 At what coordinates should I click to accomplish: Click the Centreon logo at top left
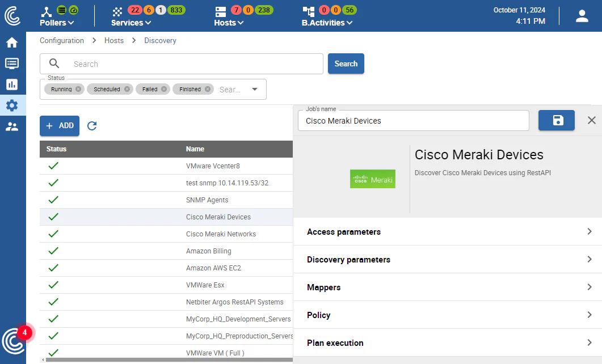tap(12, 15)
